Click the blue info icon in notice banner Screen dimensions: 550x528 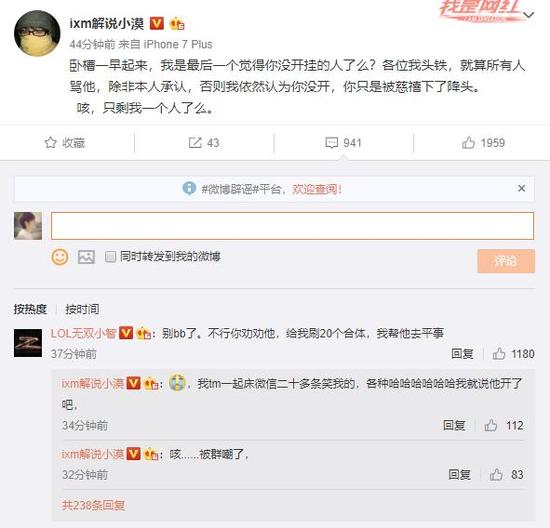(189, 188)
